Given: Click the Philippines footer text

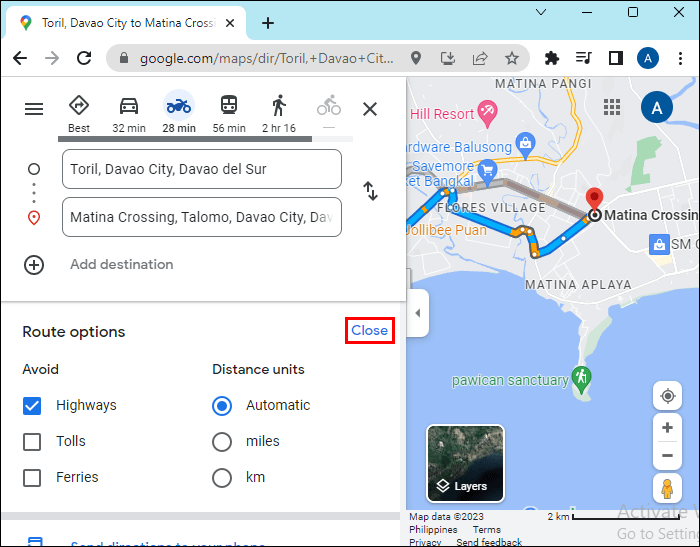Looking at the screenshot, I should [x=433, y=530].
